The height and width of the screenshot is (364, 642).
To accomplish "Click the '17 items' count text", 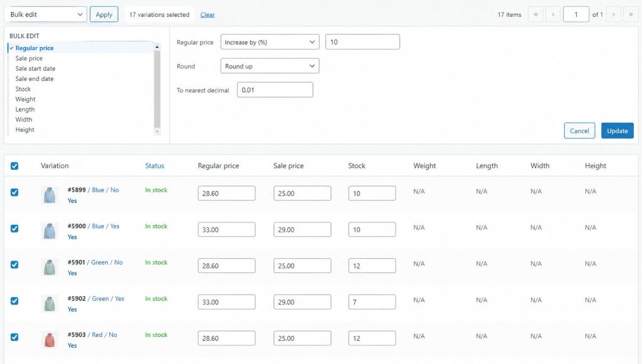I will [509, 15].
